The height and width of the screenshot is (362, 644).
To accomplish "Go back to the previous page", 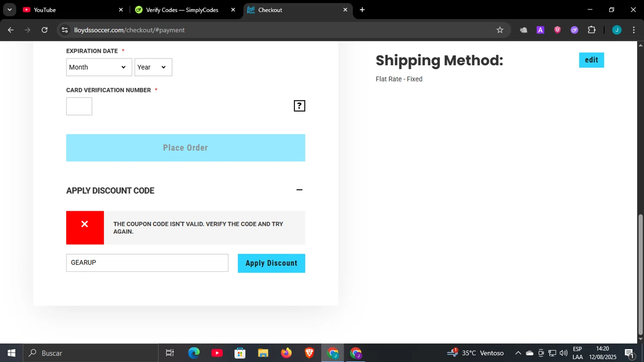I will (x=11, y=30).
